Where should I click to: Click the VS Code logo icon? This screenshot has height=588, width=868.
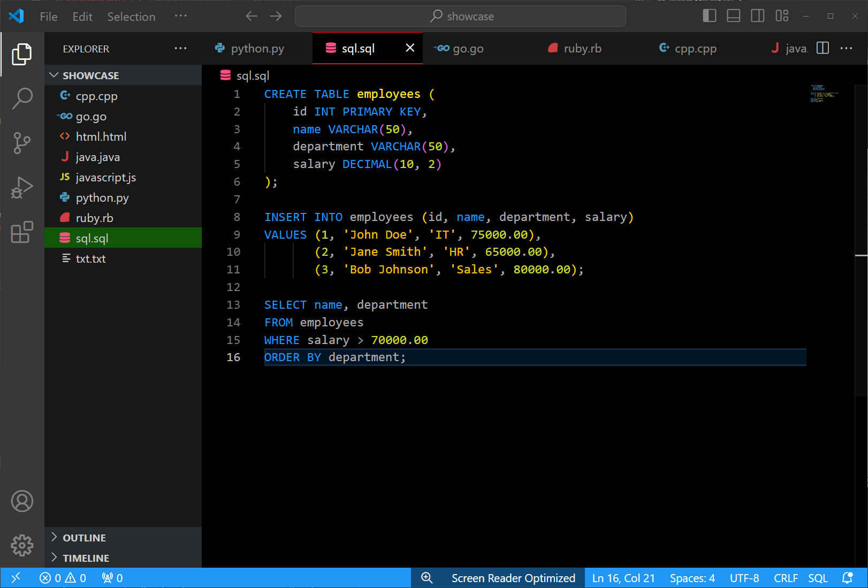pos(16,16)
